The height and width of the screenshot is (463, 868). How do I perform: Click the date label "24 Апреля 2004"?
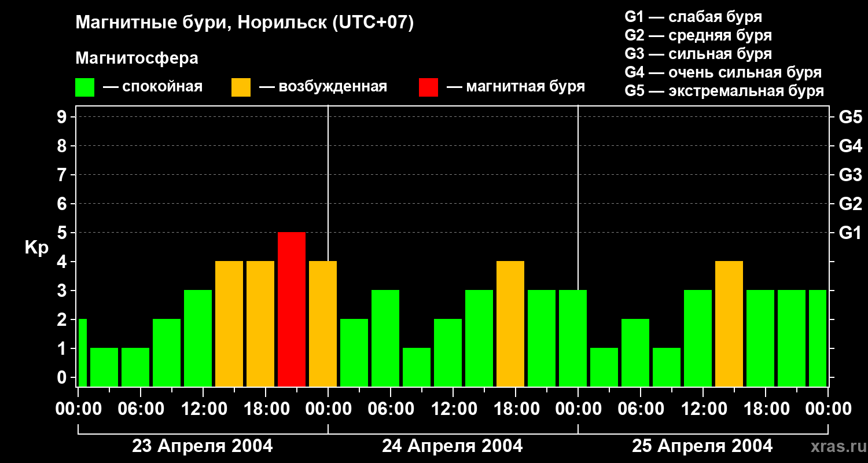(x=453, y=446)
